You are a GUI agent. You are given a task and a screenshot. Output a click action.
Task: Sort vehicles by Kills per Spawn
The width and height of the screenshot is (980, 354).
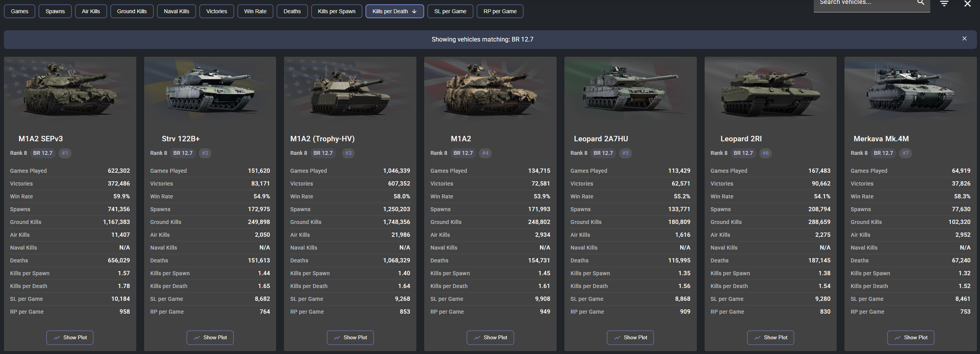[x=336, y=11]
